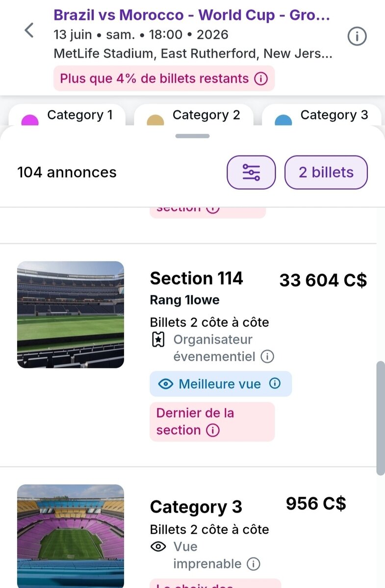The height and width of the screenshot is (588, 385).
Task: Tap info icon next to Organisateur évenementiel
Action: click(x=267, y=357)
